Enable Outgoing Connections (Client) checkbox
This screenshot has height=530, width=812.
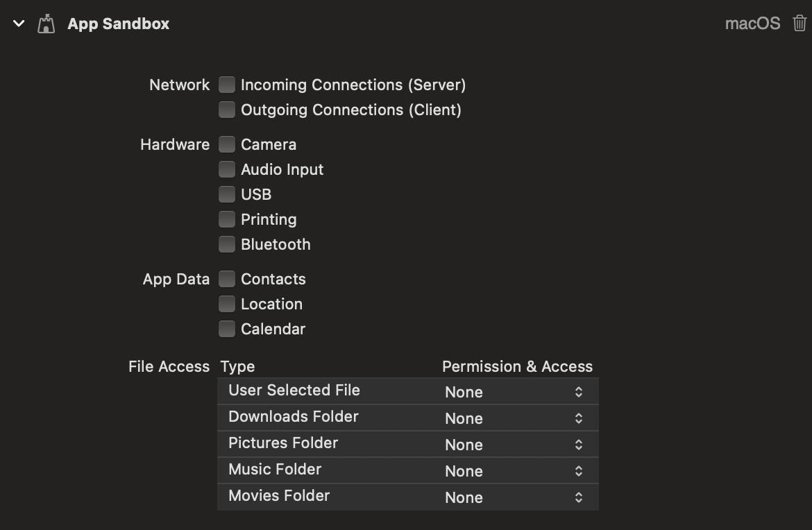(227, 109)
